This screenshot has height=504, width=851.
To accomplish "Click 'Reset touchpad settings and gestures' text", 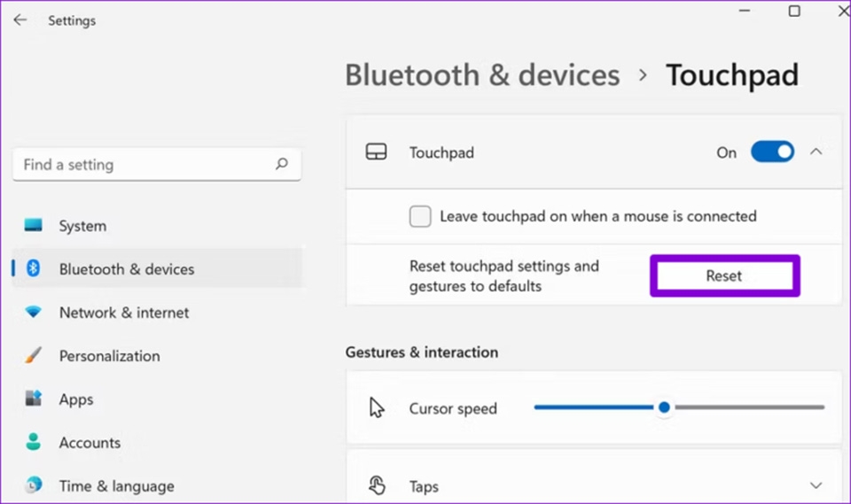I will tap(504, 275).
